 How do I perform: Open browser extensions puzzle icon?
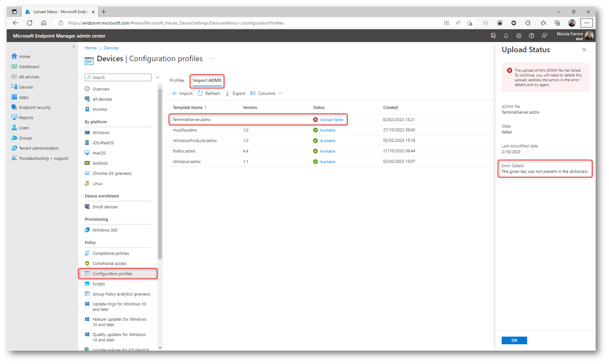coord(528,23)
